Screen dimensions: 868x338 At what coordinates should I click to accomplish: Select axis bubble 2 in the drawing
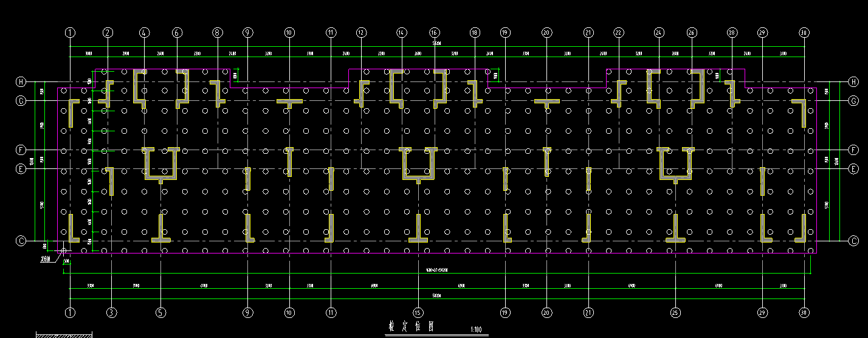108,32
